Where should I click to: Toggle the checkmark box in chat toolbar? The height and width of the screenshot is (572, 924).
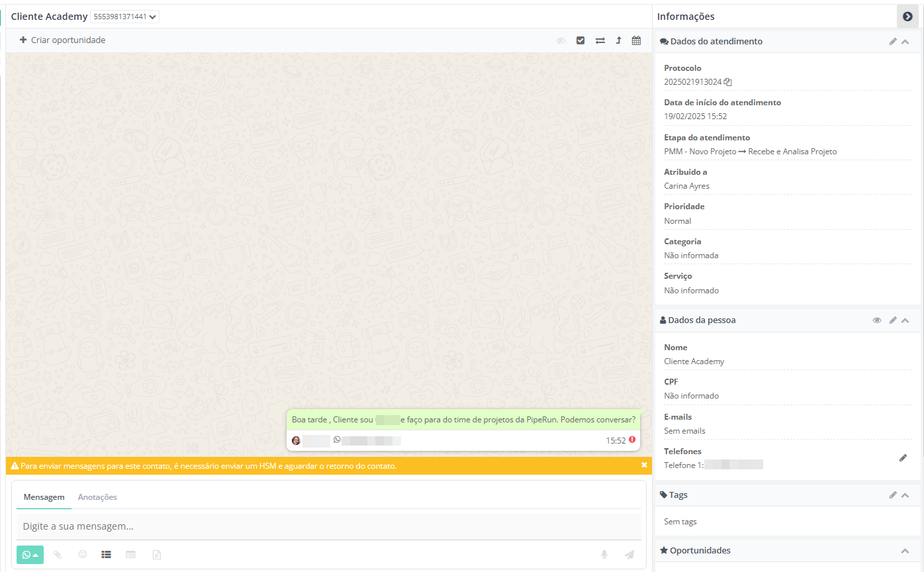pos(580,40)
